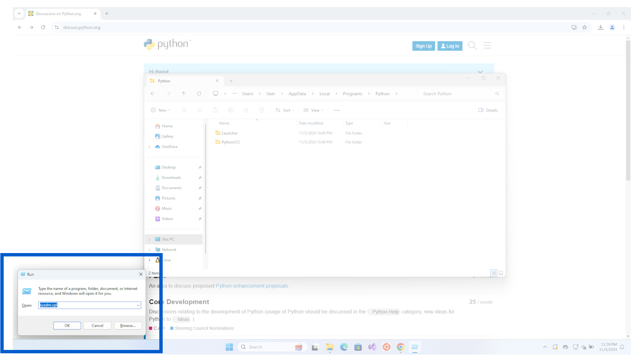Image resolution: width=644 pixels, height=362 pixels.
Task: Expand the This PC tree node
Action: tap(150, 239)
